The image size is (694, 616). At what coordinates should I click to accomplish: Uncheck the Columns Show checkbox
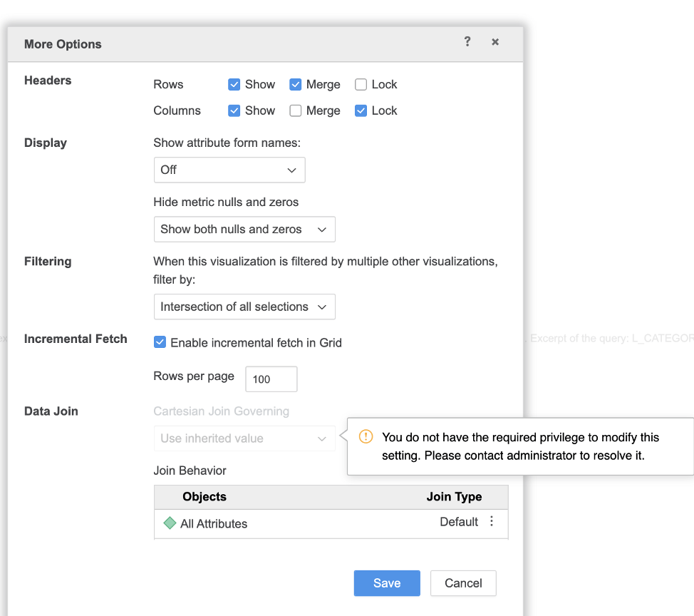coord(234,111)
